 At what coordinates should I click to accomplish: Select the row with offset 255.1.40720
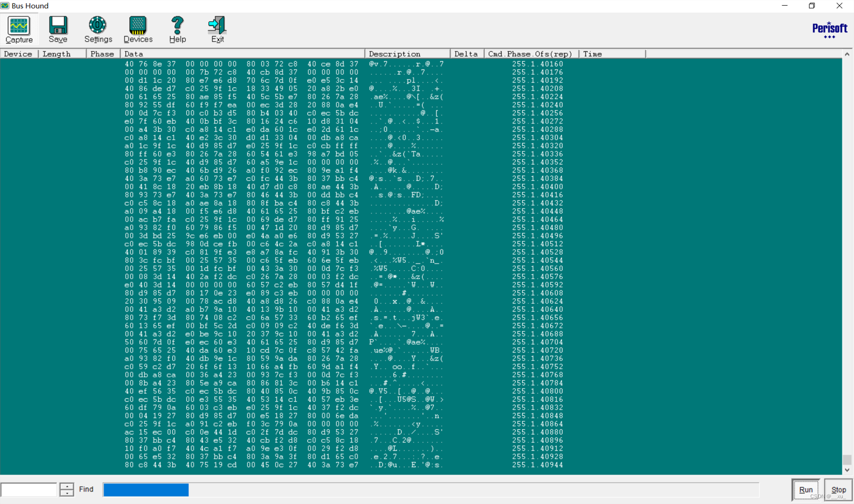point(421,350)
